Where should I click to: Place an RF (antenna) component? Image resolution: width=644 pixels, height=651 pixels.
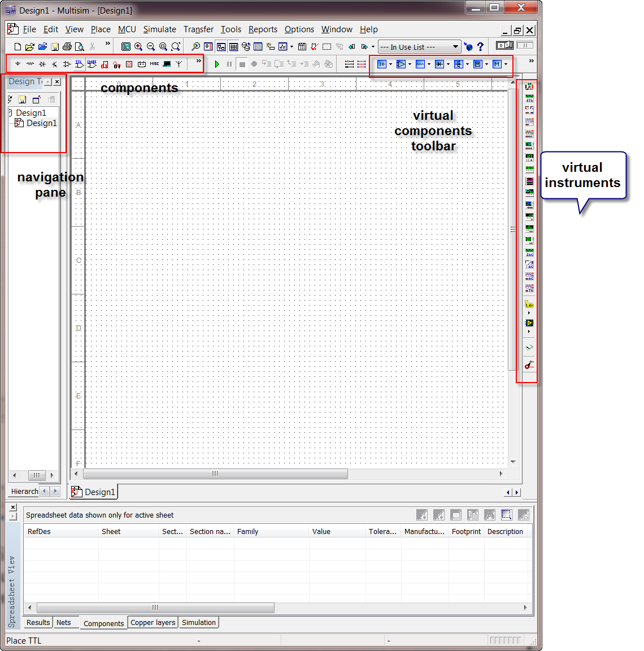(179, 64)
